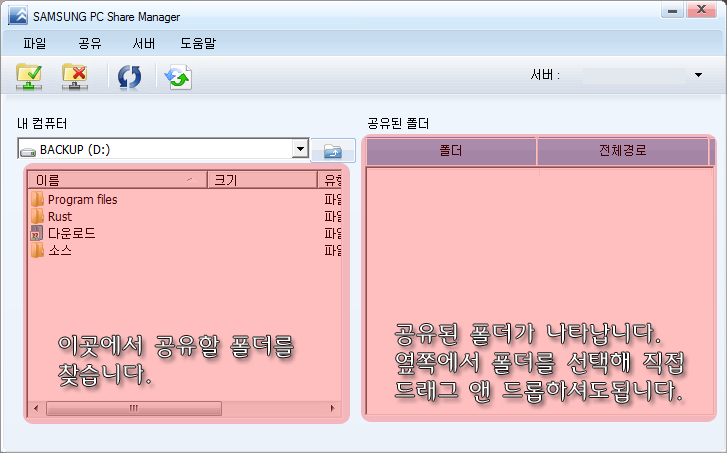The height and width of the screenshot is (453, 727).
Task: Open the 공유 menu
Action: 89,43
